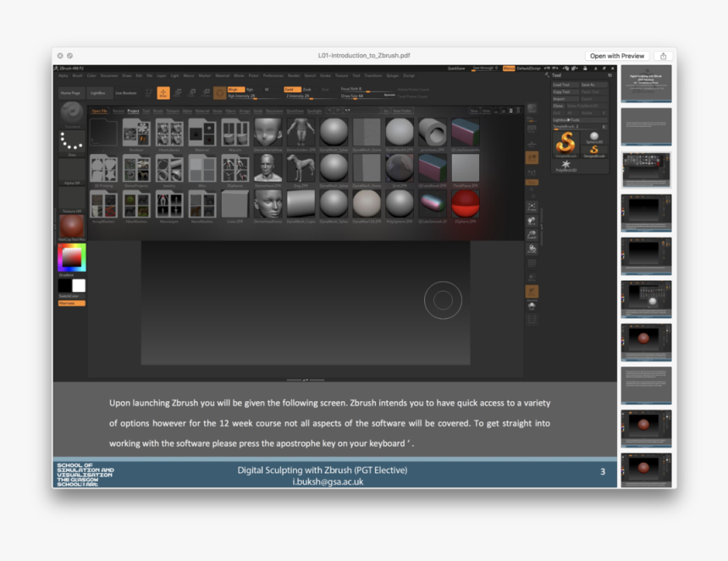The image size is (728, 561).
Task: Click the Home Page button
Action: click(x=70, y=93)
